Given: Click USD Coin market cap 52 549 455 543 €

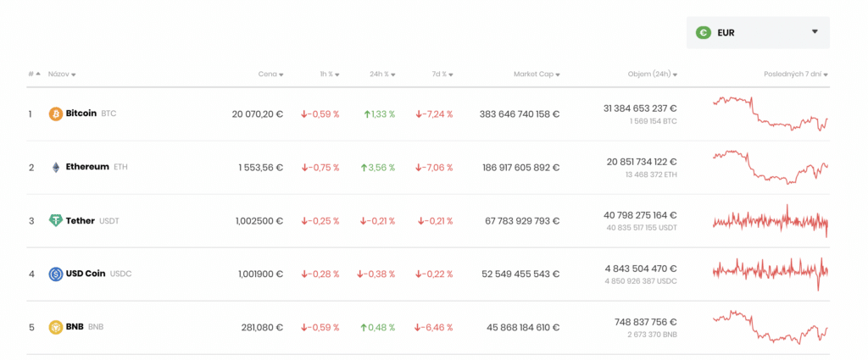Looking at the screenshot, I should tap(521, 274).
